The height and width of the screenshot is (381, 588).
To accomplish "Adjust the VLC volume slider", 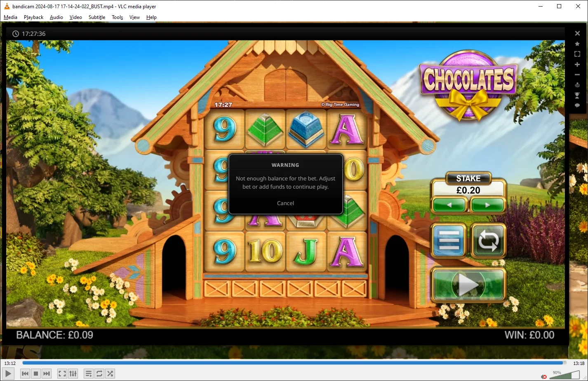I will pyautogui.click(x=565, y=375).
